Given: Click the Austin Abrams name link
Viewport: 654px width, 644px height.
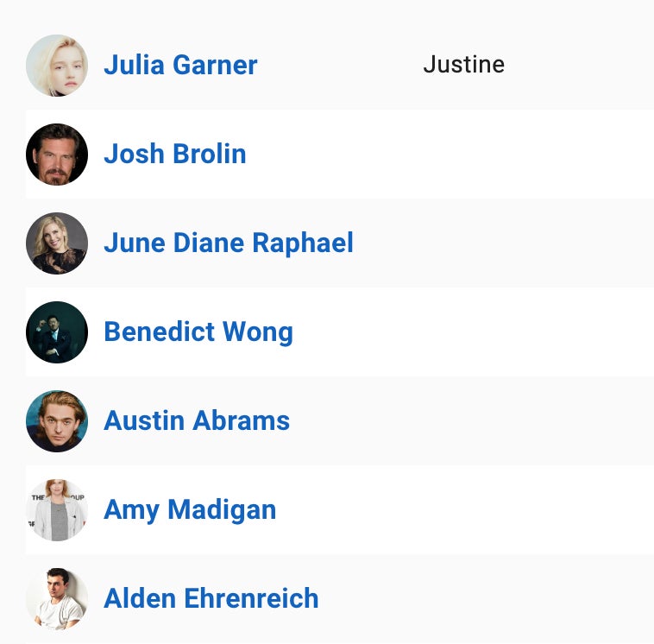Looking at the screenshot, I should coord(197,421).
